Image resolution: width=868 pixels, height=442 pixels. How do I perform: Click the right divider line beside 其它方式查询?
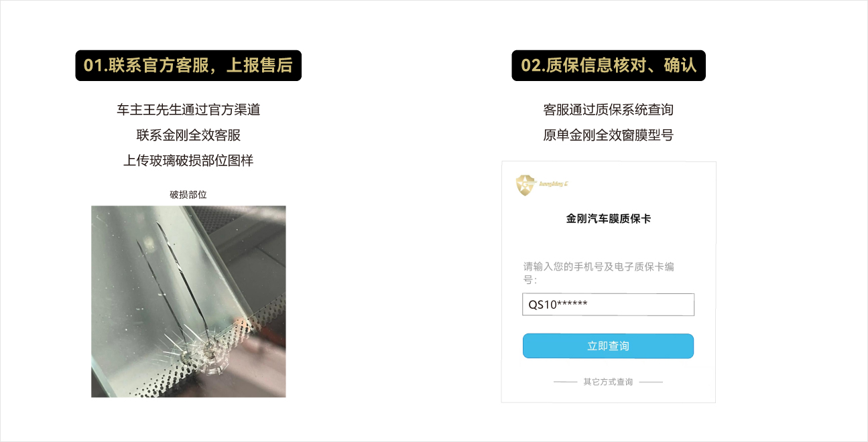click(x=651, y=382)
